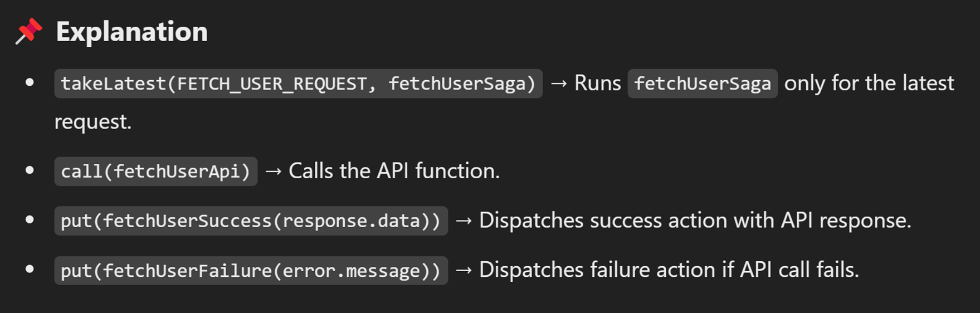
Task: Click the bullet beside call(fetchUserApi)
Action: coord(30,170)
